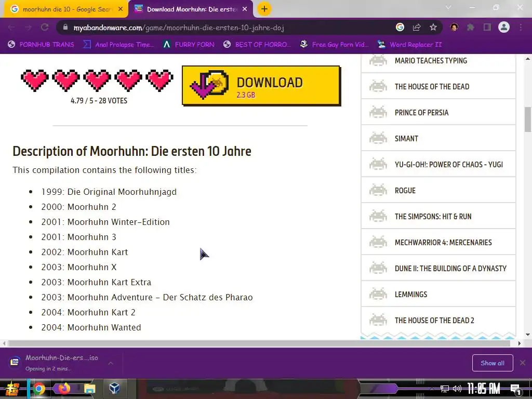Bookmark this page with the star
The width and height of the screenshot is (532, 399).
tap(433, 27)
